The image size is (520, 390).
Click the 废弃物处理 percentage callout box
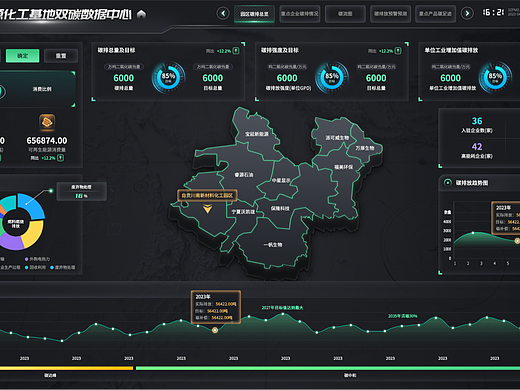(82, 191)
